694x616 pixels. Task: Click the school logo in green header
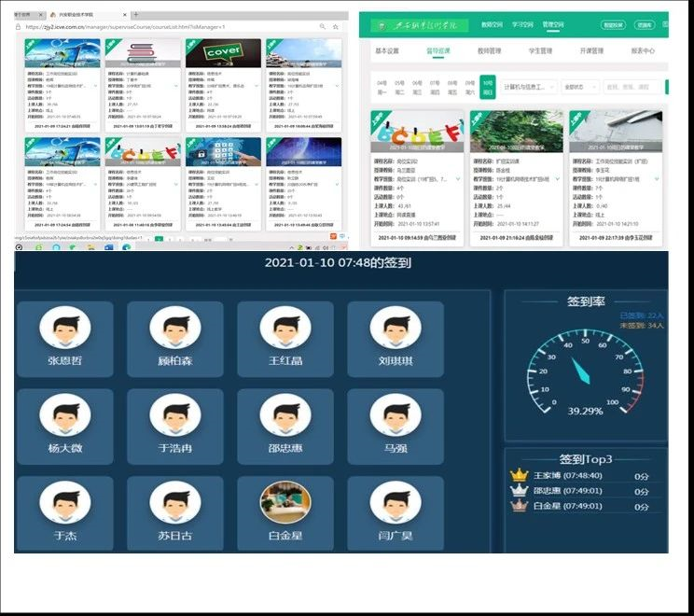tap(419, 25)
